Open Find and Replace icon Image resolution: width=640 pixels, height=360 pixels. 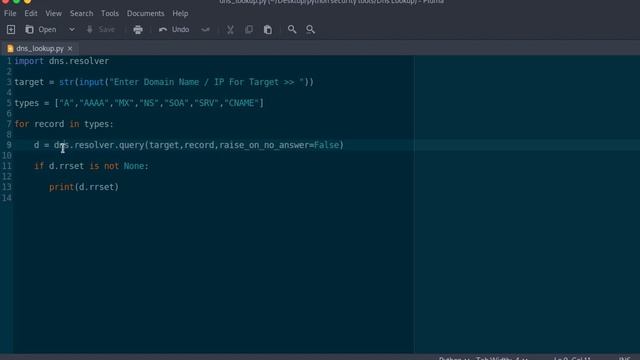pos(311,29)
